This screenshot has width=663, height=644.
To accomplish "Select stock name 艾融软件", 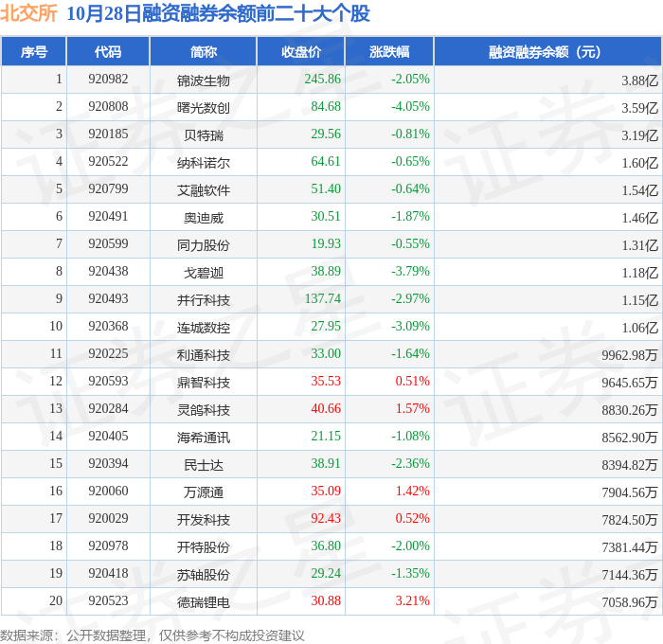I will coord(204,190).
